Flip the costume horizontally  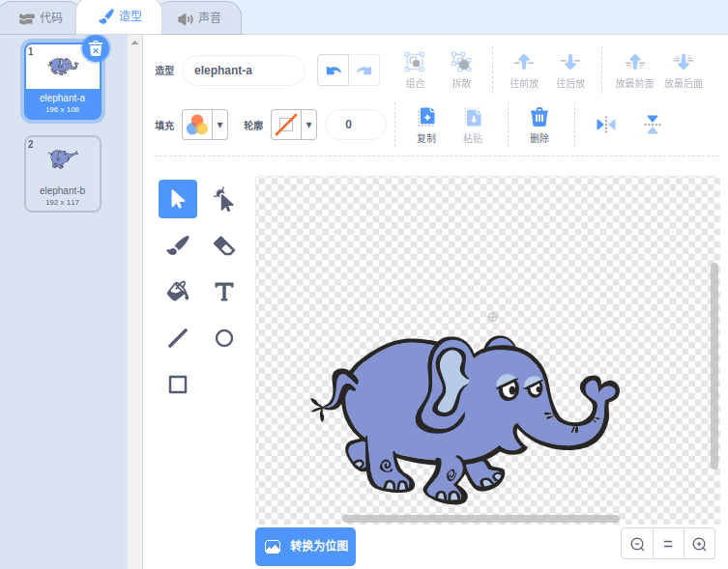click(x=606, y=125)
